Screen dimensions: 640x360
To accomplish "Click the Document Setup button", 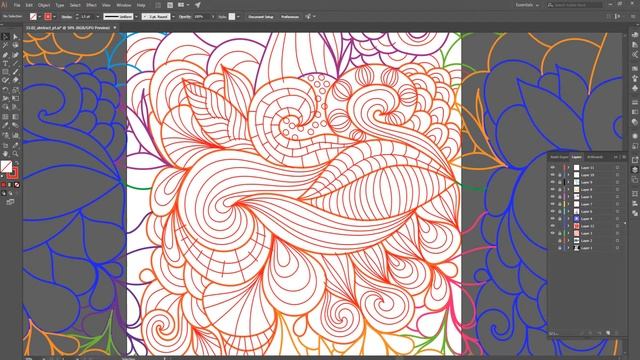I will click(x=260, y=17).
